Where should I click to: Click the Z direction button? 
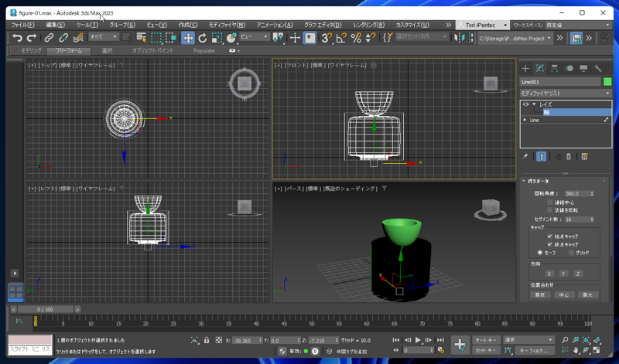click(x=577, y=274)
